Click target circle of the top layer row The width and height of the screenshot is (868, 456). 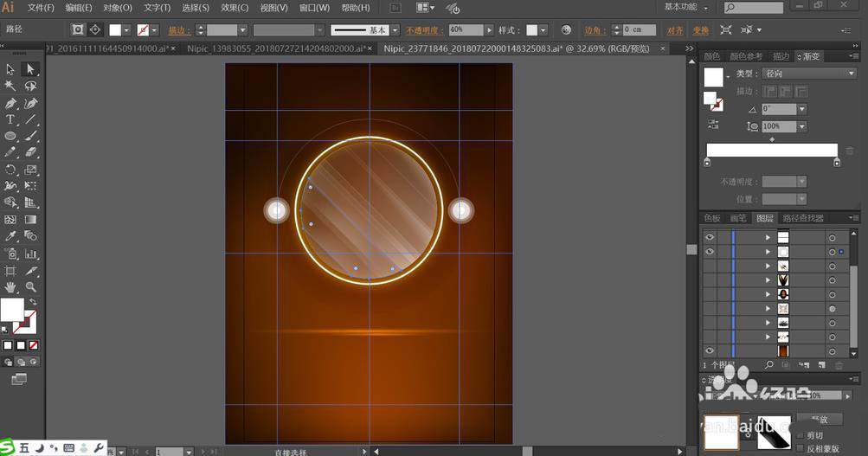coord(832,237)
